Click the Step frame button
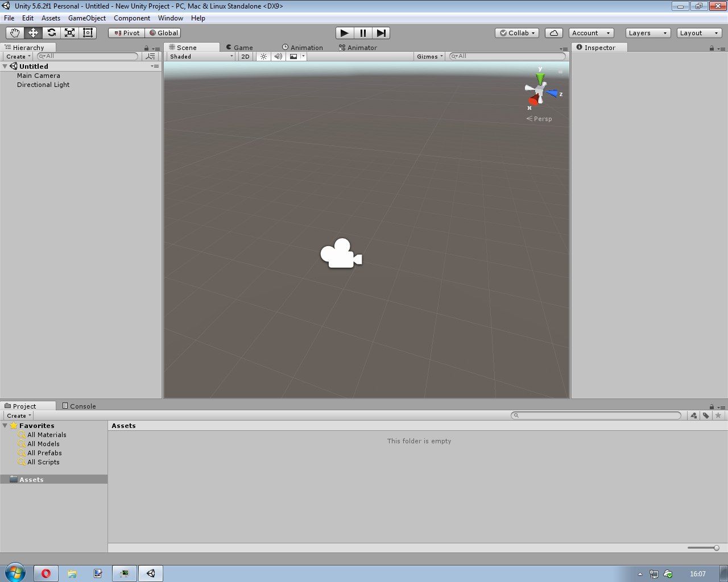 pyautogui.click(x=381, y=33)
